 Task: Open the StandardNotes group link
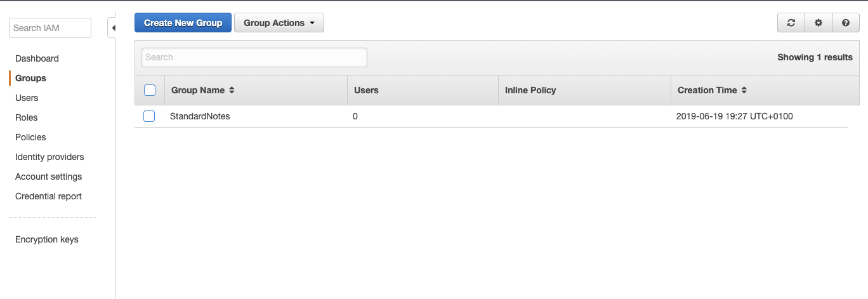200,116
